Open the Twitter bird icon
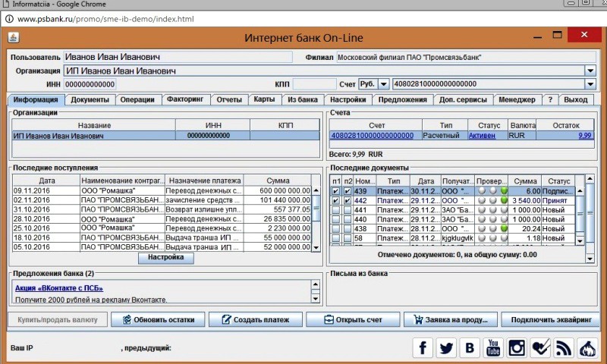Screen dimensions: 607x364 point(447,348)
